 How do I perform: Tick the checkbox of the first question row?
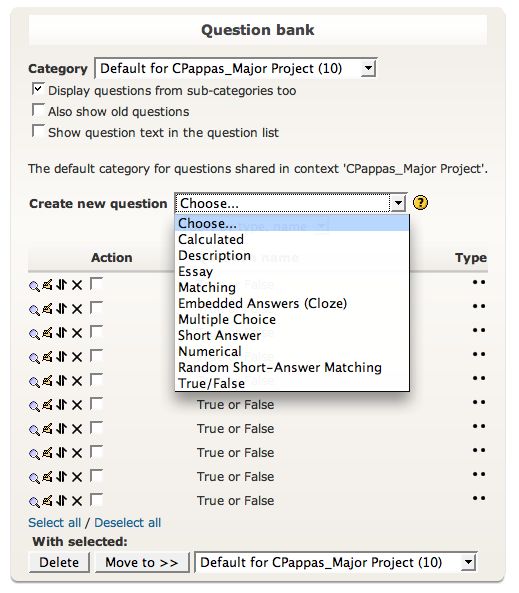point(96,284)
